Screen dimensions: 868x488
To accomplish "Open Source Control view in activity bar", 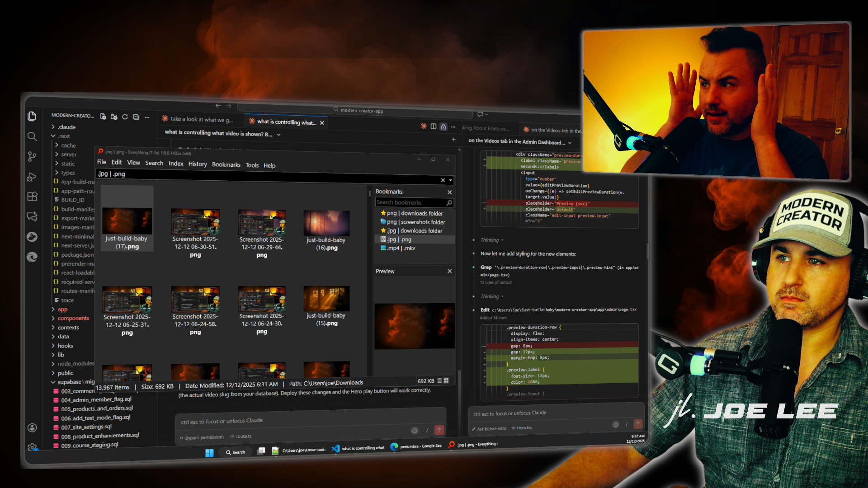I will (x=32, y=157).
